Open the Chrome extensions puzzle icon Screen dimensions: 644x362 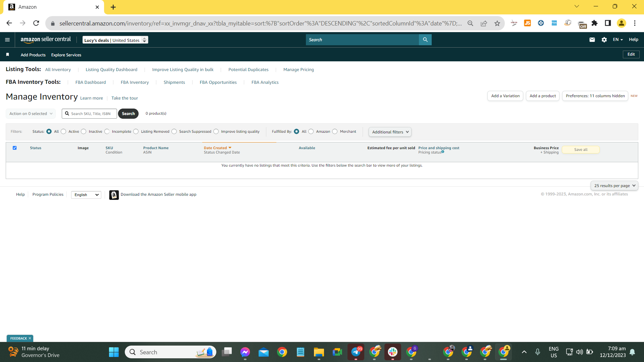tap(594, 23)
